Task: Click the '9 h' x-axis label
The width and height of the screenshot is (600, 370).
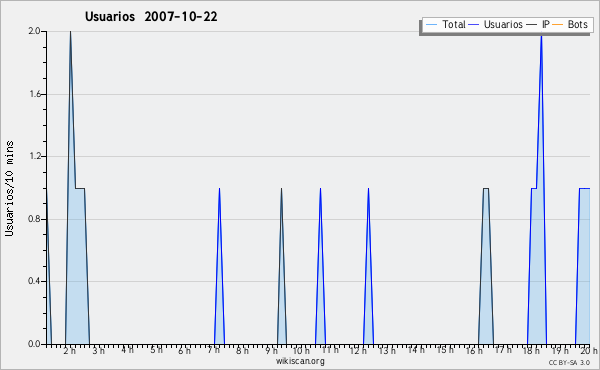Action: [271, 350]
